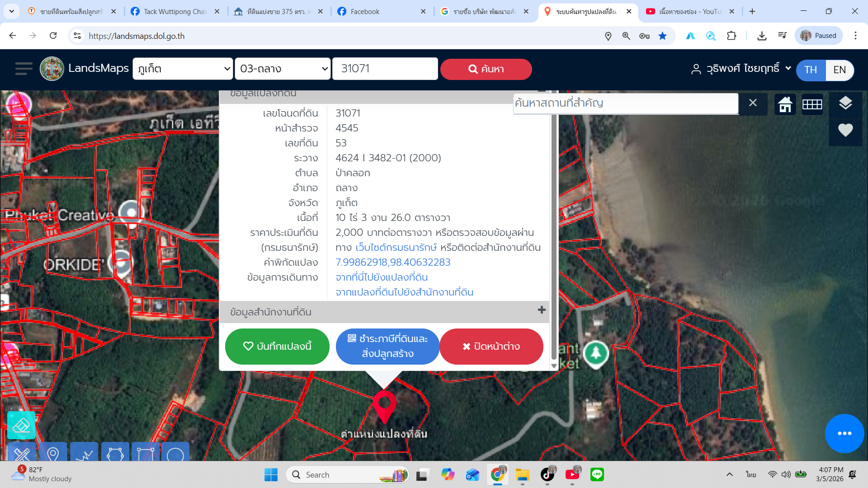Switch to the Google รายชื่อ บริษัท tab
Screen dimensions: 868x488
[x=484, y=11]
